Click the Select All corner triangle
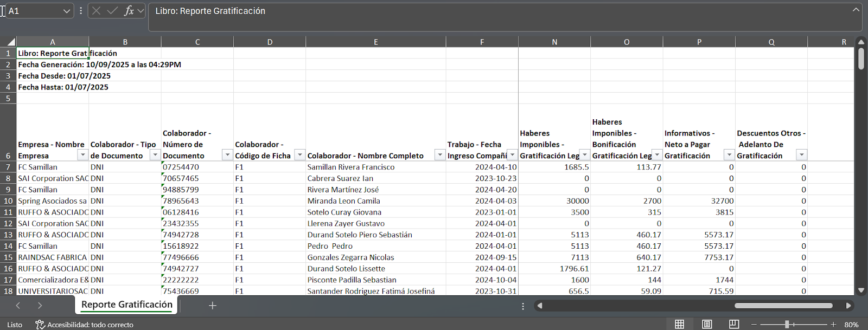 click(x=11, y=42)
